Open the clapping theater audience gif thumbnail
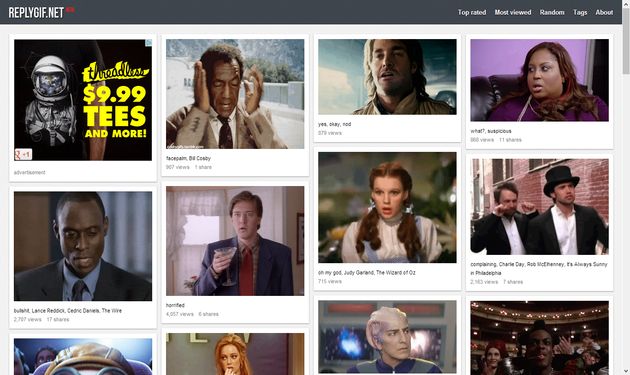630x375 pixels. pos(539,338)
